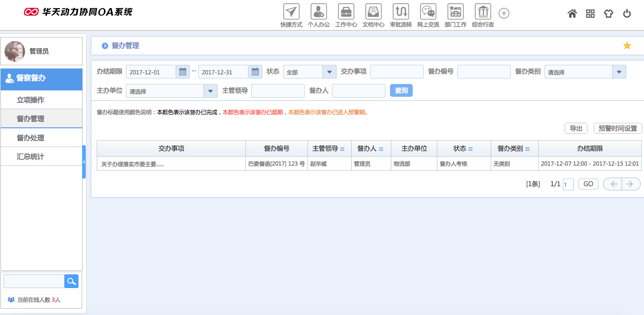Expand the 督办类别 请选择 dropdown
644x315 pixels.
click(619, 71)
